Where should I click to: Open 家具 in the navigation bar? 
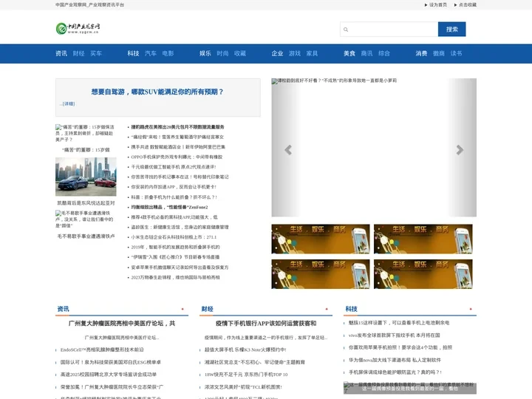(312, 53)
